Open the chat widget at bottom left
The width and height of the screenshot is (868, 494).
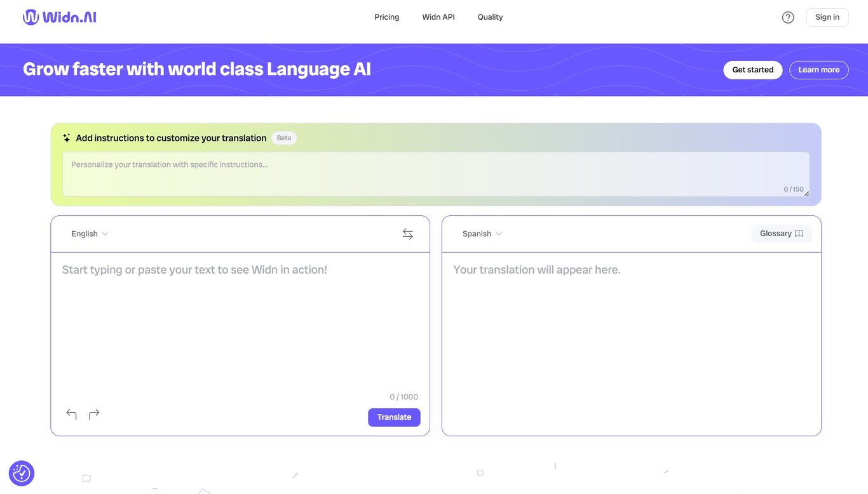[22, 472]
